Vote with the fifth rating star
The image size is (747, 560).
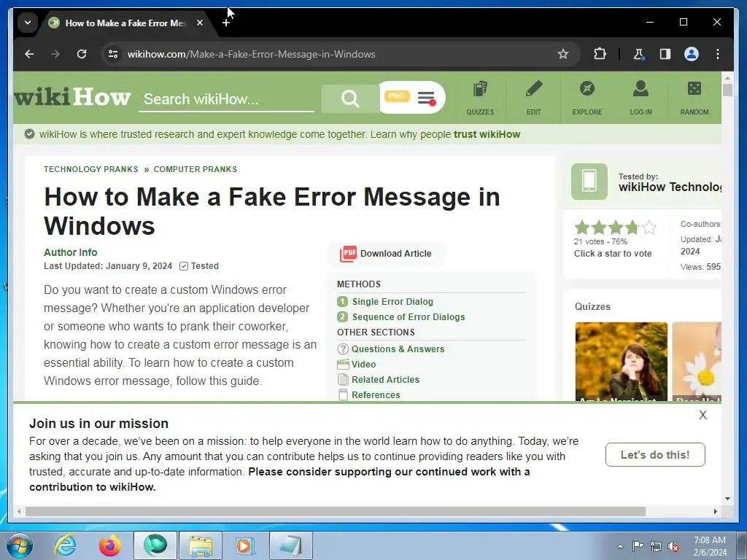(649, 227)
